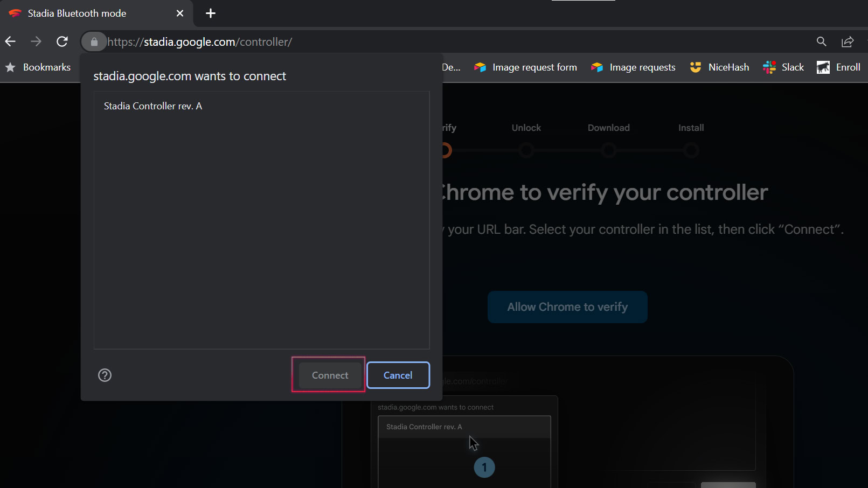Open the NiceHash bookmark
This screenshot has width=868, height=488.
[x=719, y=67]
